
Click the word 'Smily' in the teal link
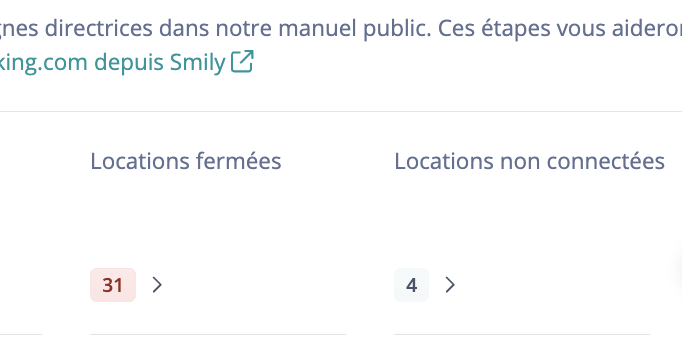tap(197, 62)
